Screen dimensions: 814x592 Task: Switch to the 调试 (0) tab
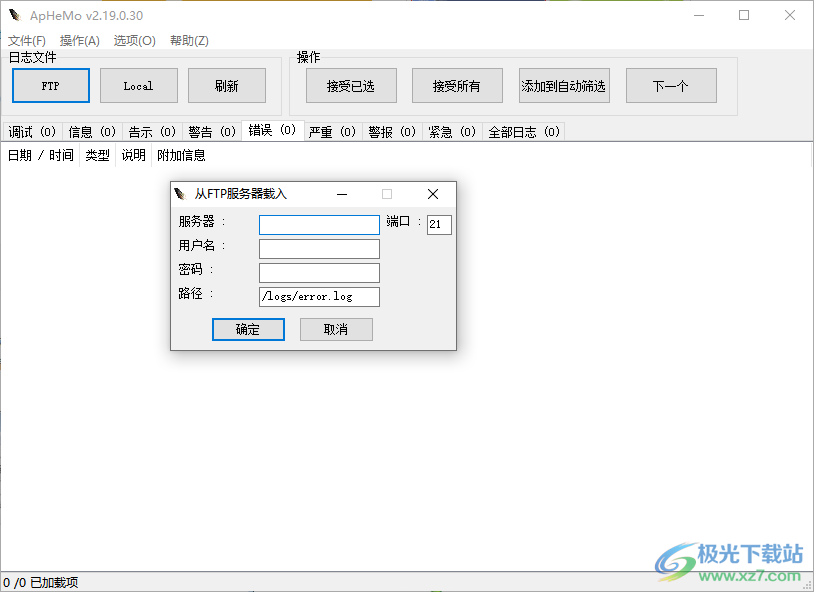tap(32, 132)
